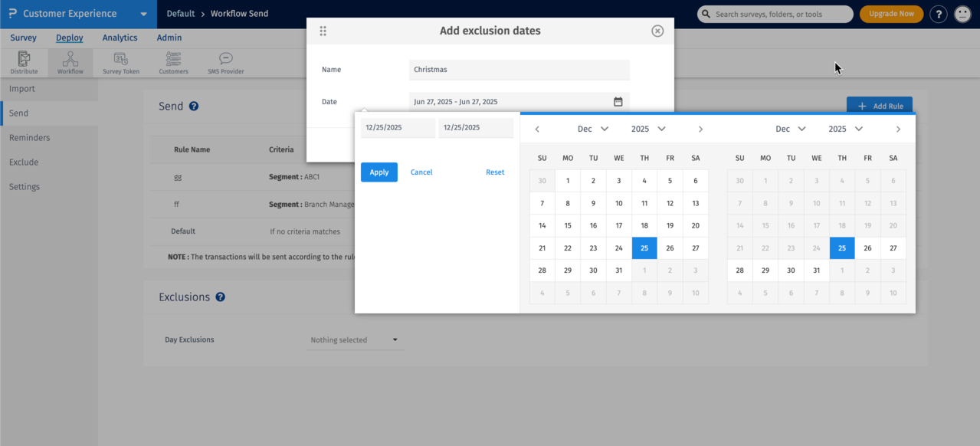The image size is (980, 446).
Task: Click the profile avatar icon
Action: click(x=962, y=14)
